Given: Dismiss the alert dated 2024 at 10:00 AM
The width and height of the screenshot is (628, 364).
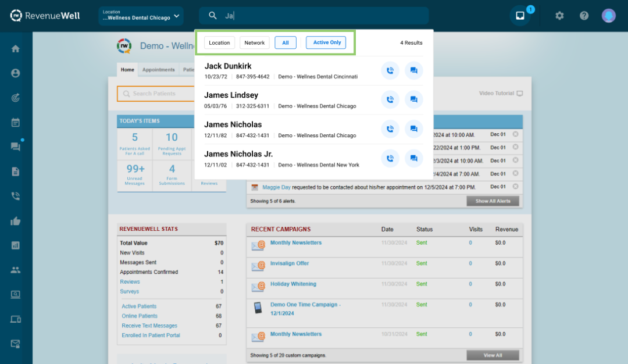Looking at the screenshot, I should pyautogui.click(x=515, y=134).
